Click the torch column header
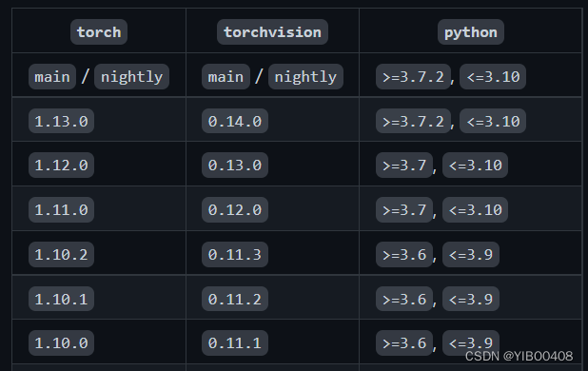This screenshot has width=588, height=371. [99, 31]
